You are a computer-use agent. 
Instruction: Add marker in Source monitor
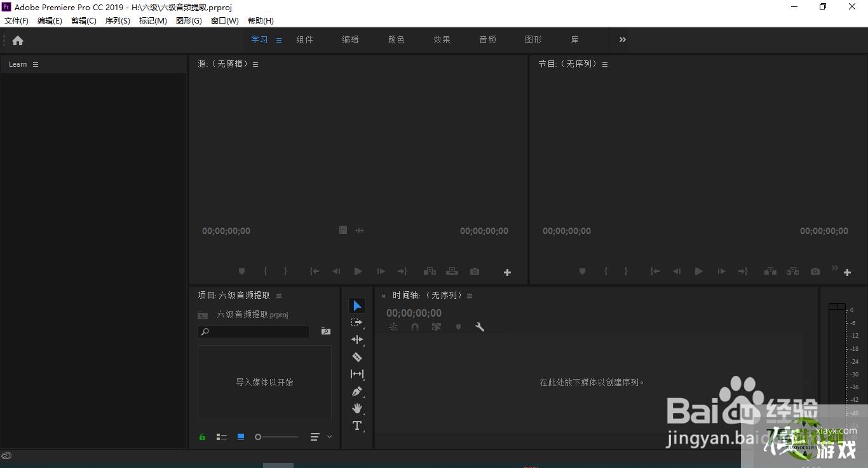click(241, 272)
